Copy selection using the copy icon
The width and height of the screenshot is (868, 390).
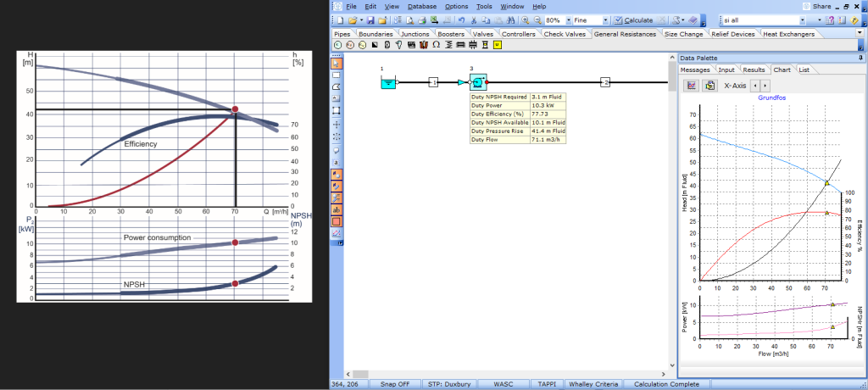[x=486, y=20]
